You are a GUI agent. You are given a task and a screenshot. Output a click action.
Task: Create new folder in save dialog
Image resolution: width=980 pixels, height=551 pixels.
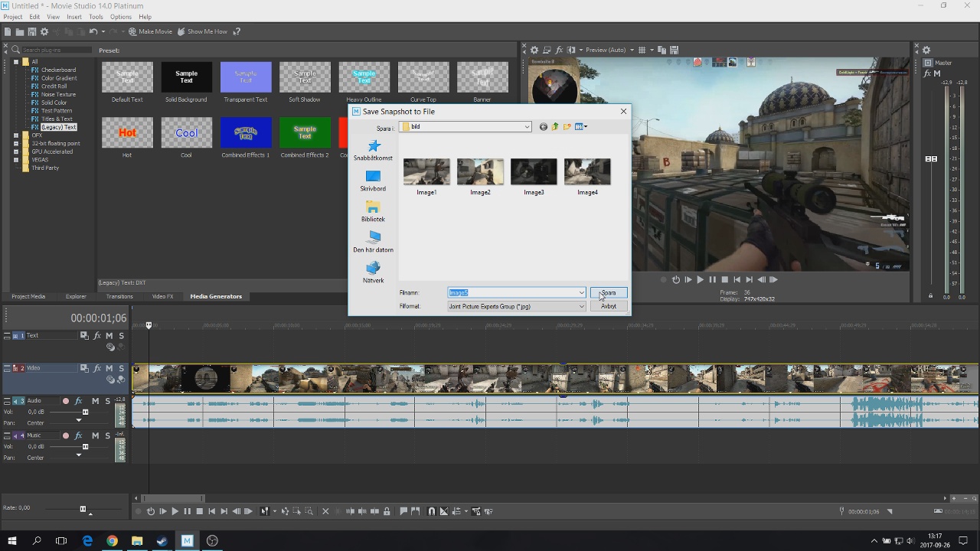[567, 127]
